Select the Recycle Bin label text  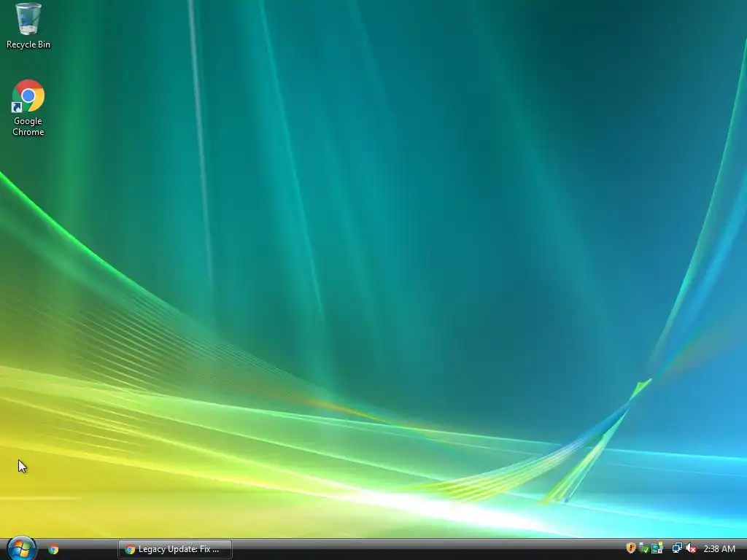point(28,44)
